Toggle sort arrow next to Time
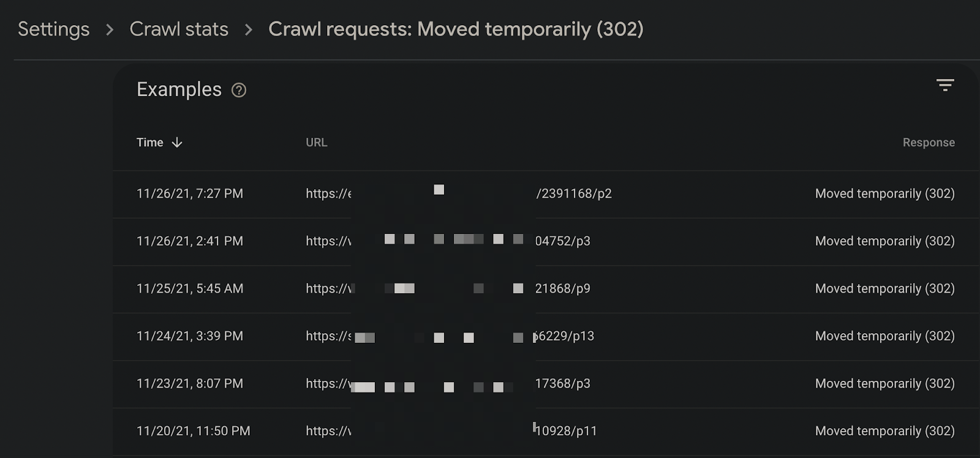The width and height of the screenshot is (980, 458). click(177, 143)
